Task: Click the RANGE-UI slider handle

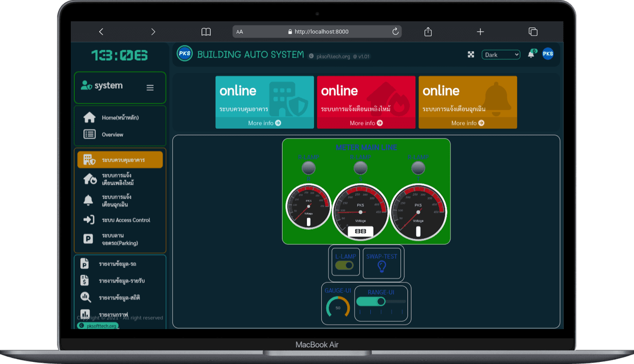Action: click(381, 301)
